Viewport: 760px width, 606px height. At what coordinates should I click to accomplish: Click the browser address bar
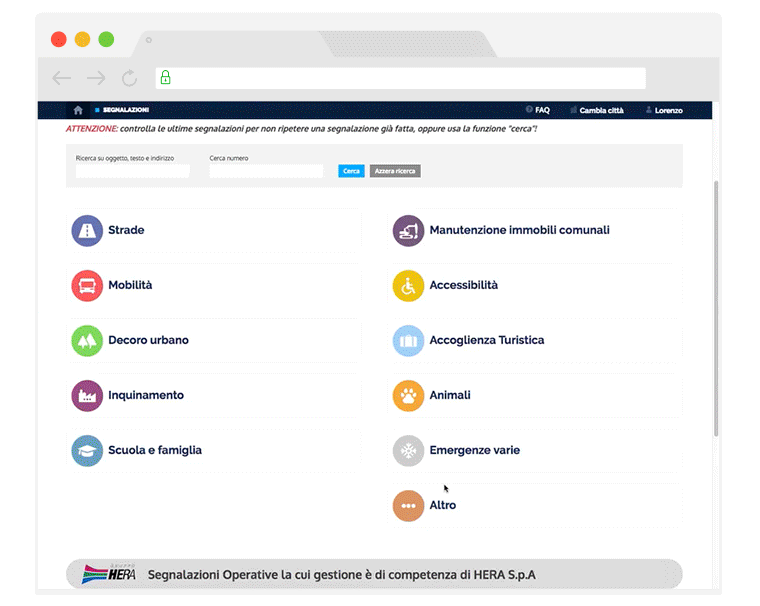click(x=400, y=78)
